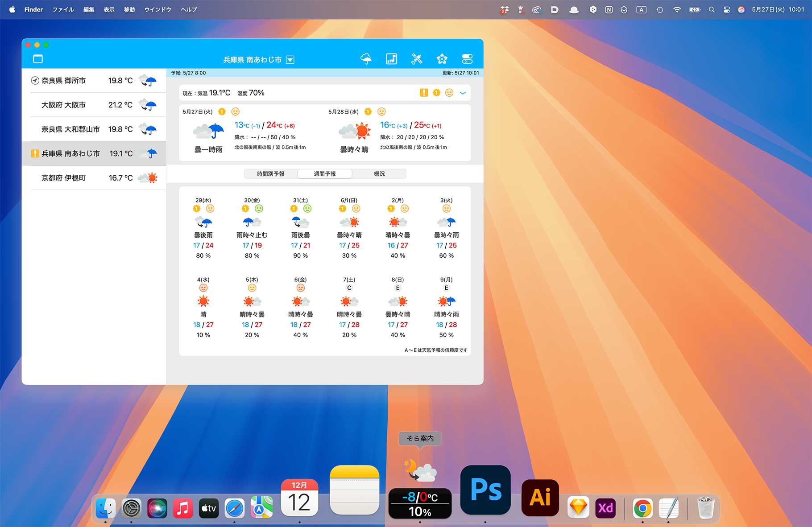Toggle the sidebar visibility icon
Screen dimensions: 812x527
tap(38, 58)
